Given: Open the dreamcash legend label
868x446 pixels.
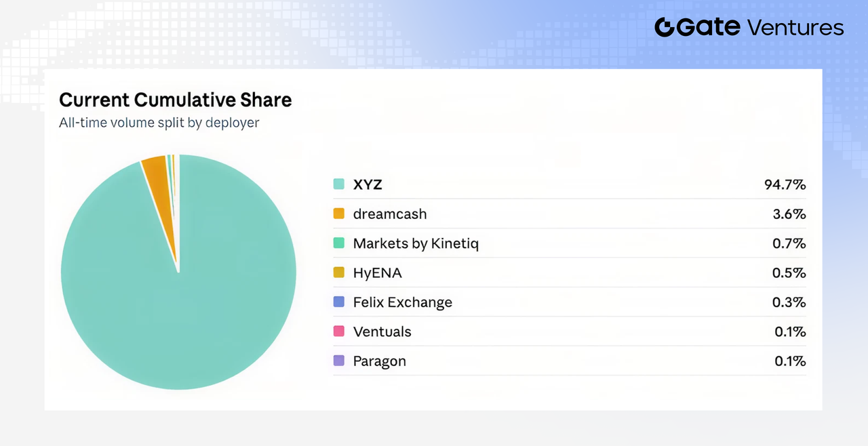Looking at the screenshot, I should pyautogui.click(x=390, y=214).
